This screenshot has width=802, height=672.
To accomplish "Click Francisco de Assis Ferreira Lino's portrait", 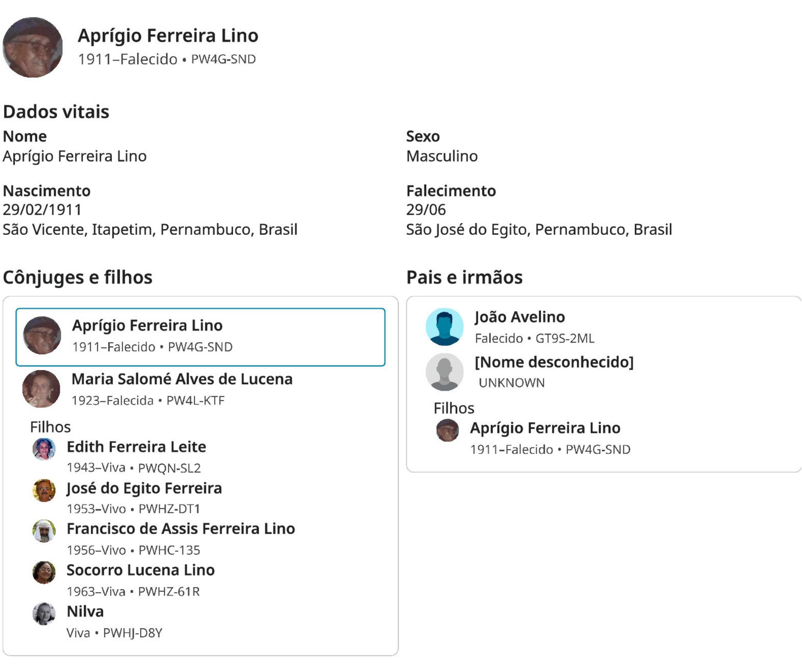I will point(44,531).
